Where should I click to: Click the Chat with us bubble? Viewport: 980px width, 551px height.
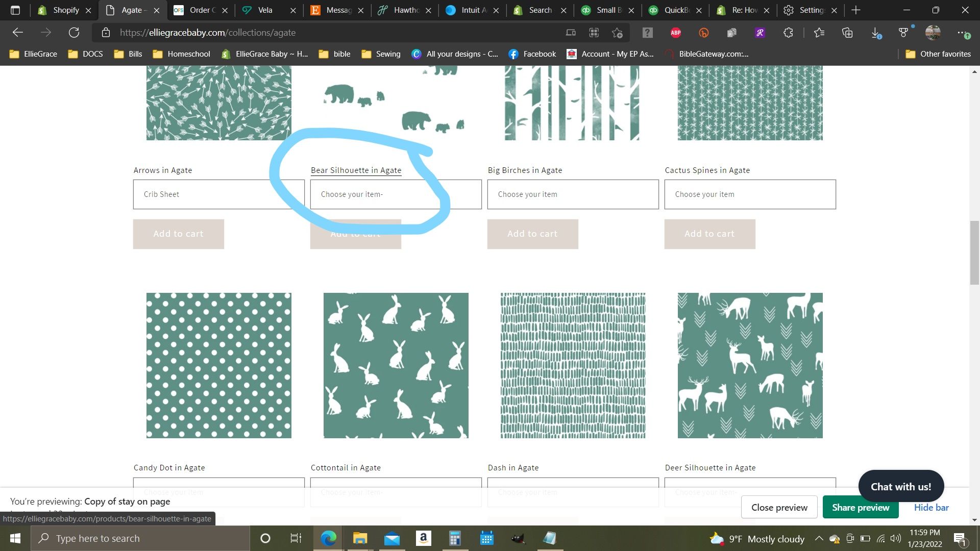[x=901, y=487]
